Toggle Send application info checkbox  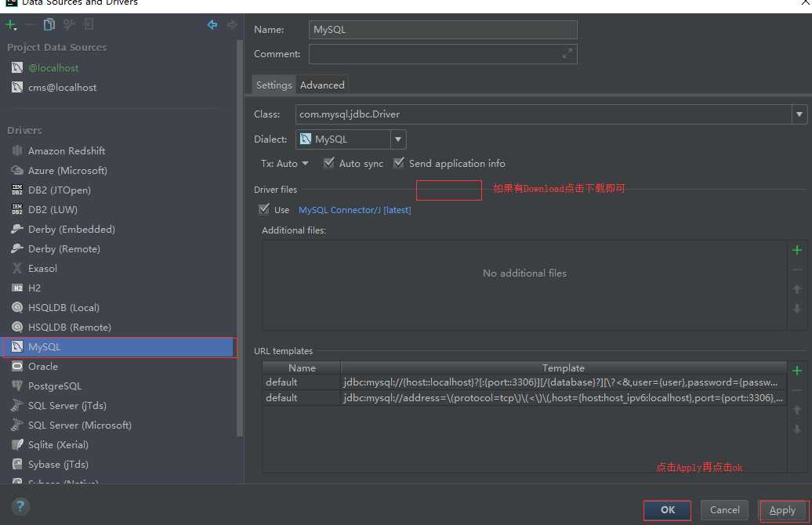[399, 163]
